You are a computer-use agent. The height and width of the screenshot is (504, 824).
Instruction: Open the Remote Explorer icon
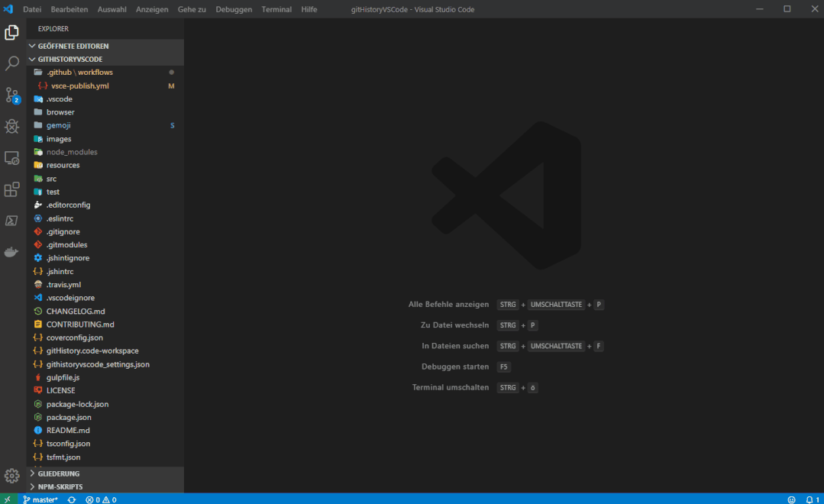click(12, 158)
